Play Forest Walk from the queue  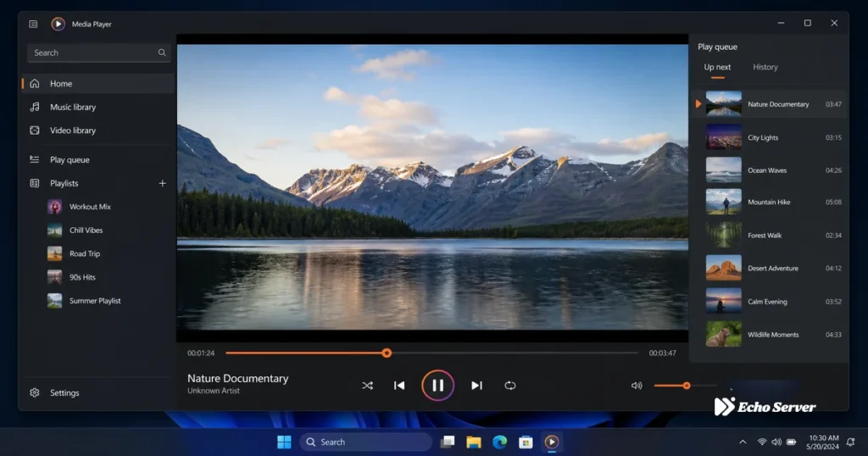[770, 235]
